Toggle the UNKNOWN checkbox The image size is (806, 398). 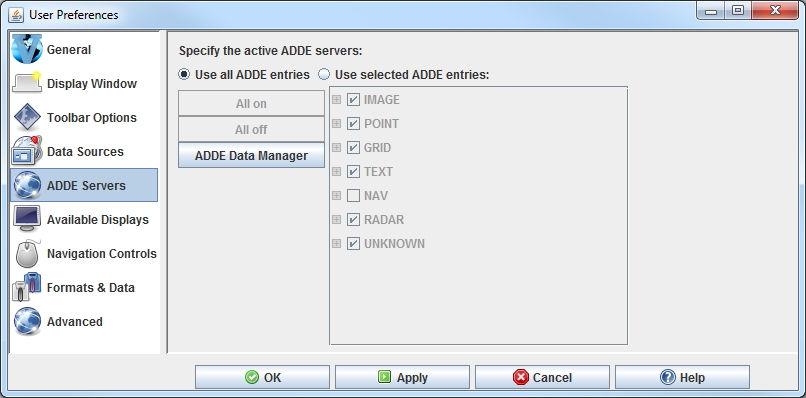[353, 243]
